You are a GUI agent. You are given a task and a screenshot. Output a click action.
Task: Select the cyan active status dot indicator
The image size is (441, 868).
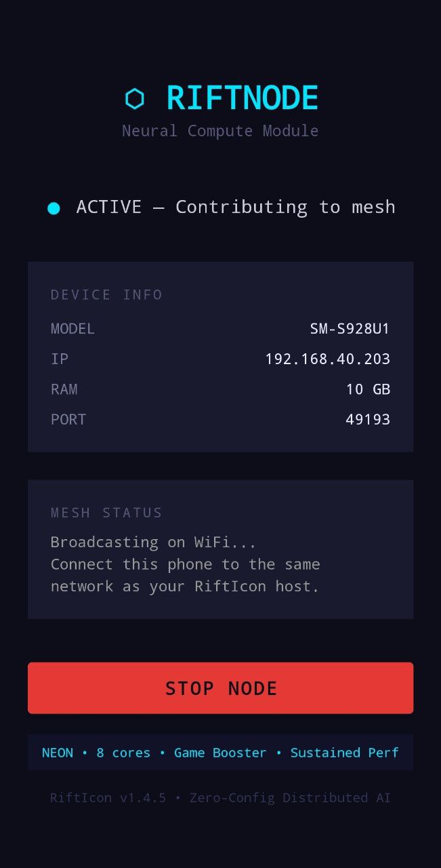coord(54,208)
